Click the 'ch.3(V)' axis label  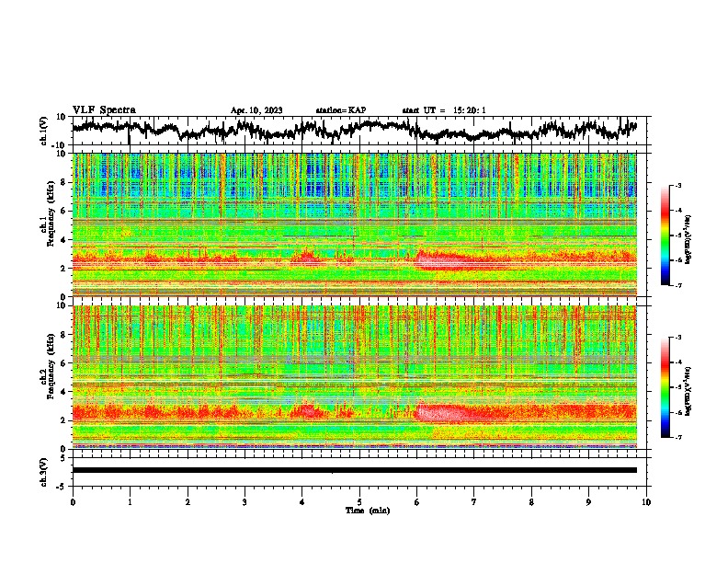click(44, 472)
